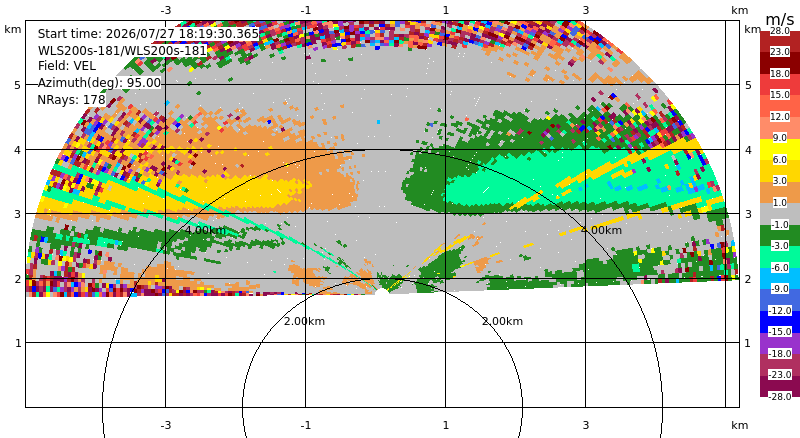Select the WLS200s-181 instrument name text

click(x=122, y=51)
